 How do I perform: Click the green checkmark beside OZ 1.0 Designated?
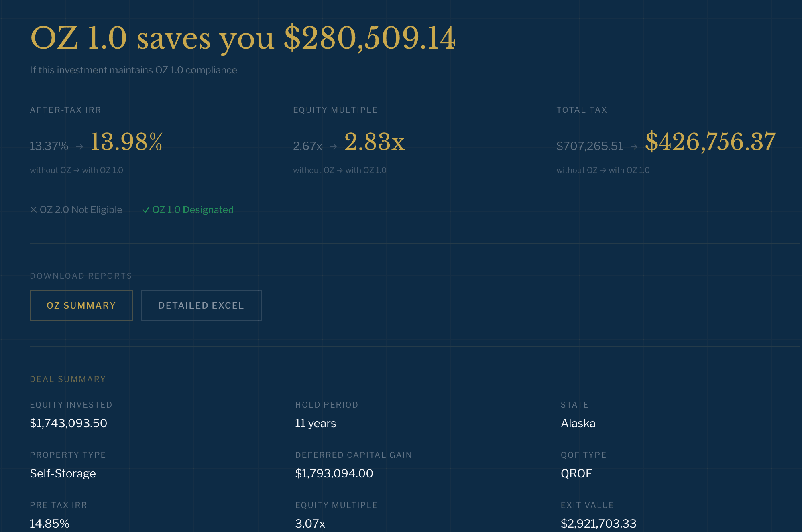coord(146,209)
